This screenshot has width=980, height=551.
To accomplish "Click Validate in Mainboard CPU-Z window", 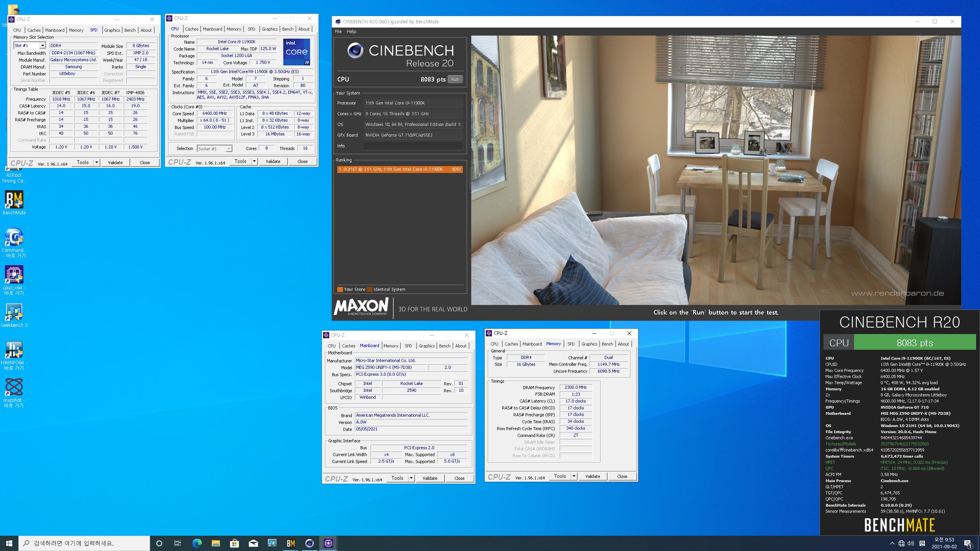I will (430, 478).
